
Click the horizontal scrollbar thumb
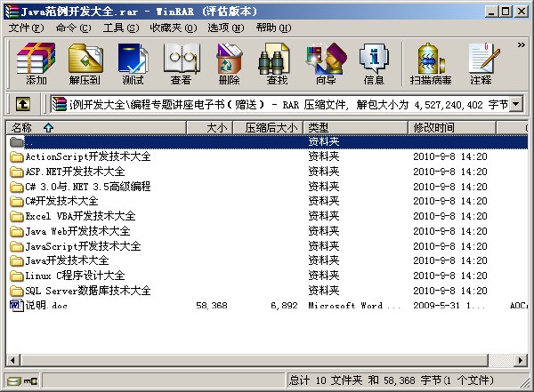click(254, 360)
